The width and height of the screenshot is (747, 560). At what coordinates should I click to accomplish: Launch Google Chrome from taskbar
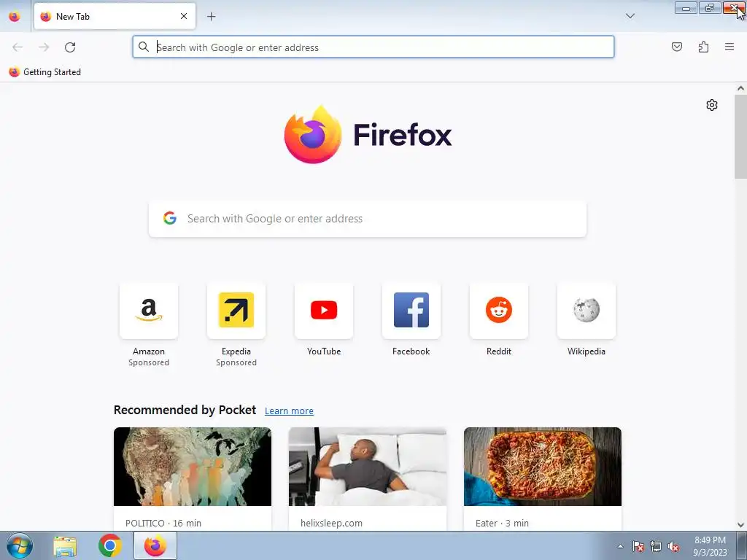click(110, 545)
